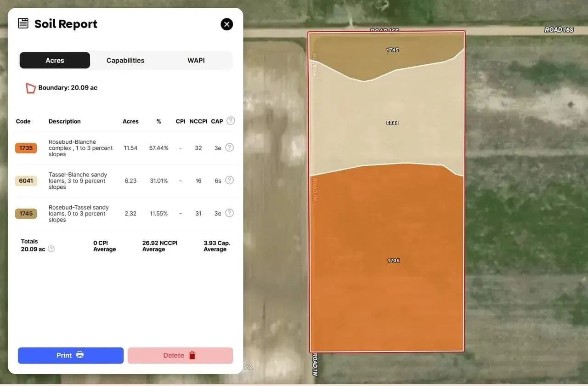The image size is (588, 386).
Task: Click the orange 1735 soil code swatch
Action: [26, 148]
